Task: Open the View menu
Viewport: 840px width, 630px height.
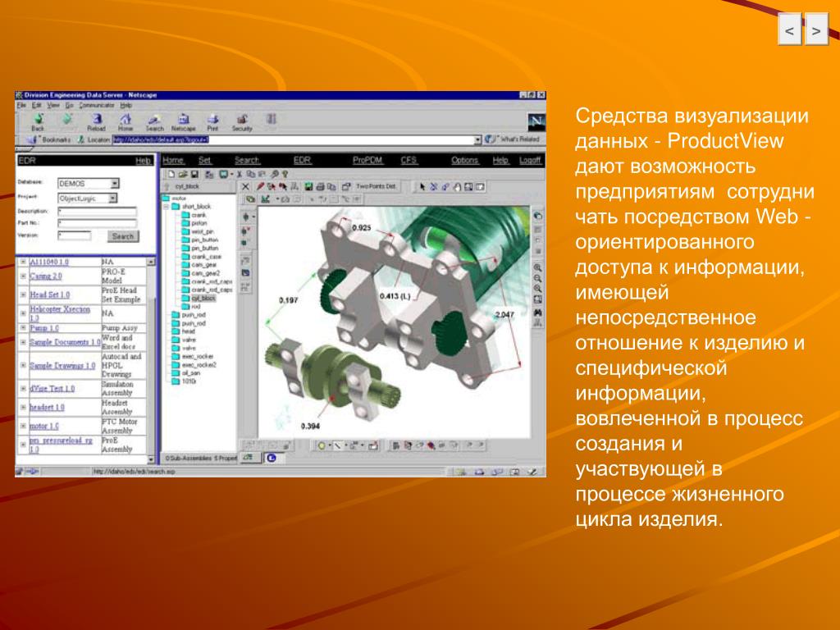Action: 53,106
